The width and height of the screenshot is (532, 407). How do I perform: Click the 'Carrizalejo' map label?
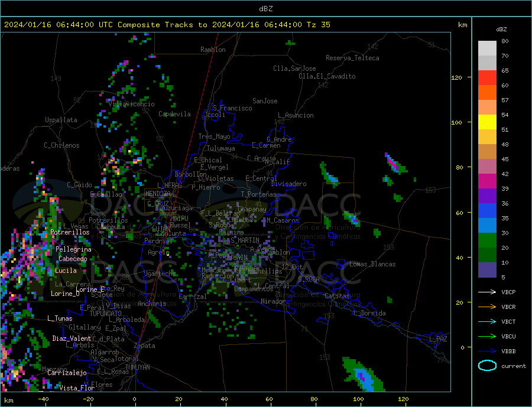tap(67, 373)
